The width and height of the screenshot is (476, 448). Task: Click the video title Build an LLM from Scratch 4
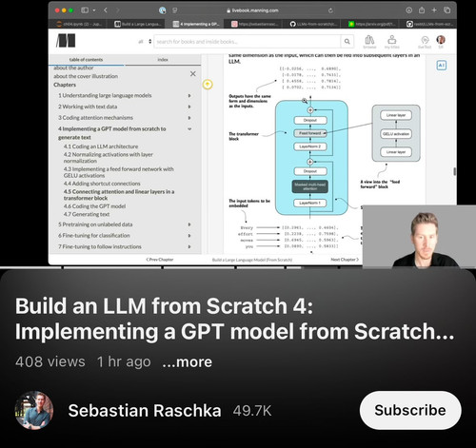pos(235,319)
